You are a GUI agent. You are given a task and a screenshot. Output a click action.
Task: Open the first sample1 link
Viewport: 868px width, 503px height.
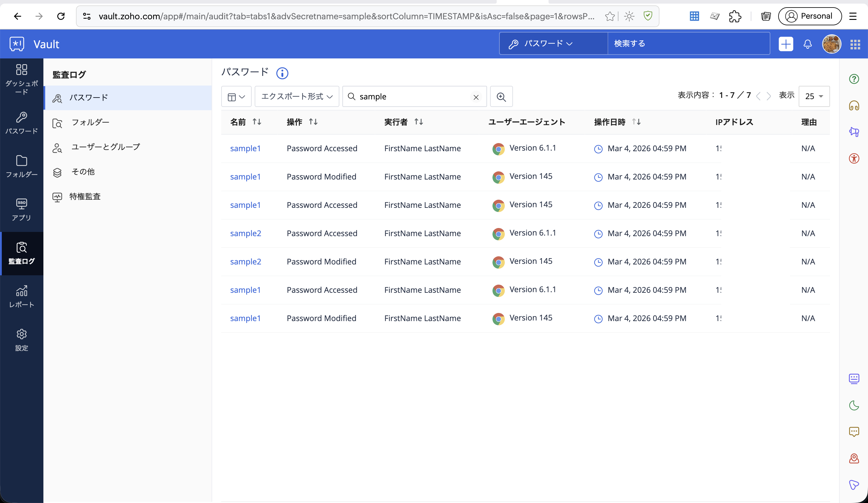tap(245, 148)
